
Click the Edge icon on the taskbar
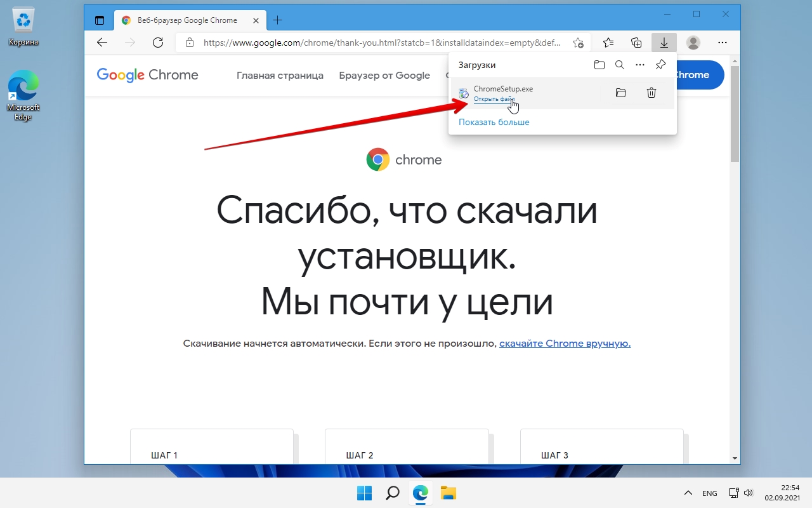[421, 493]
